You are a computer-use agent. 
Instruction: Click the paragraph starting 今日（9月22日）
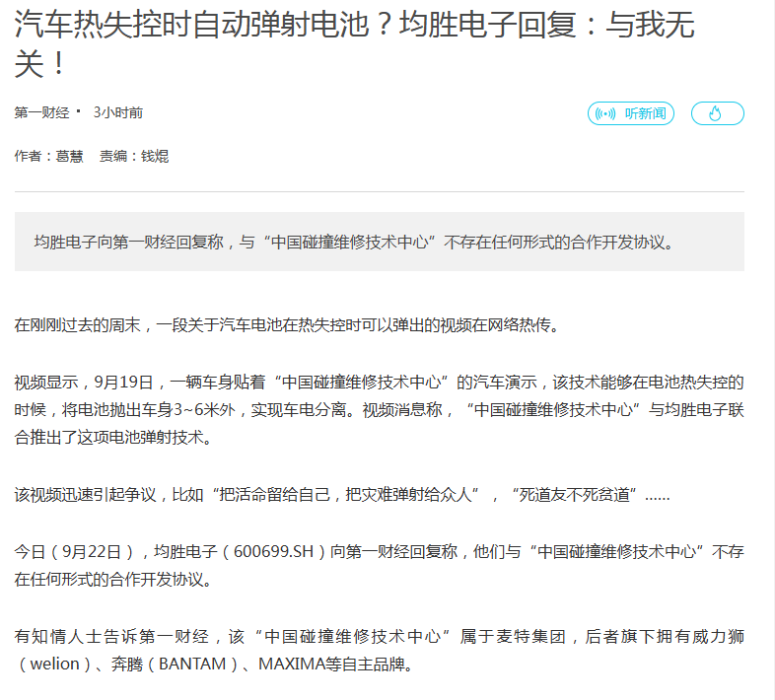tap(379, 565)
